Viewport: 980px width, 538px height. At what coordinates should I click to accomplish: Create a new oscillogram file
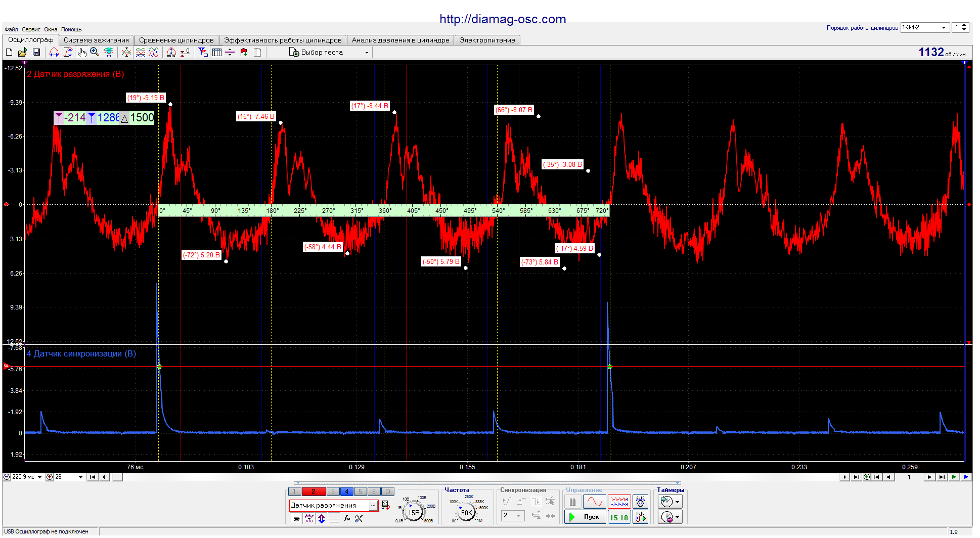tap(9, 52)
